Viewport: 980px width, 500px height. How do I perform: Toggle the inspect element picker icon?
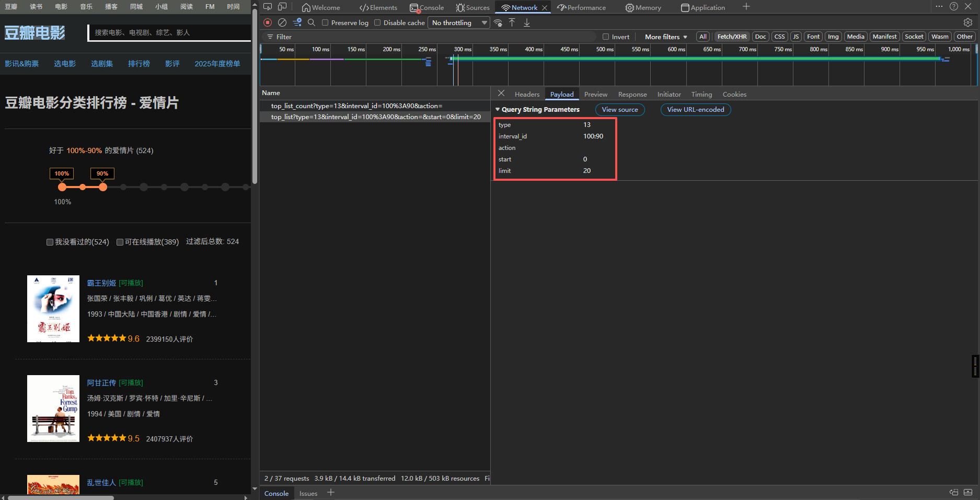tap(268, 7)
